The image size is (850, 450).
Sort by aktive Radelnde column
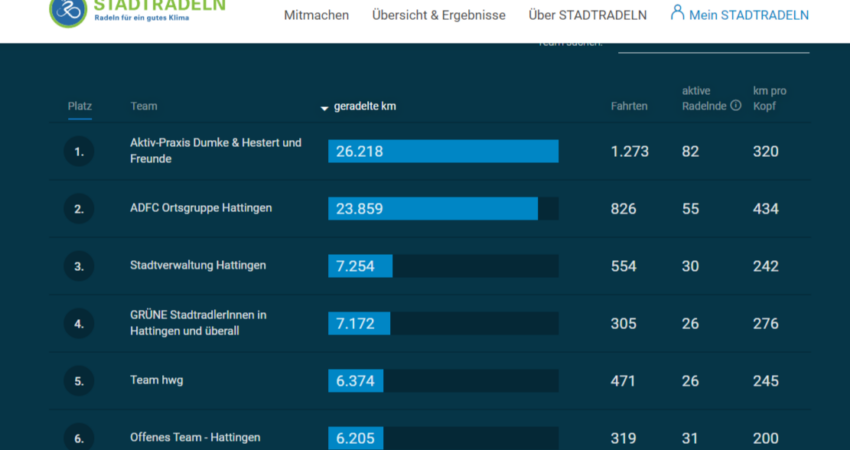[x=704, y=98]
